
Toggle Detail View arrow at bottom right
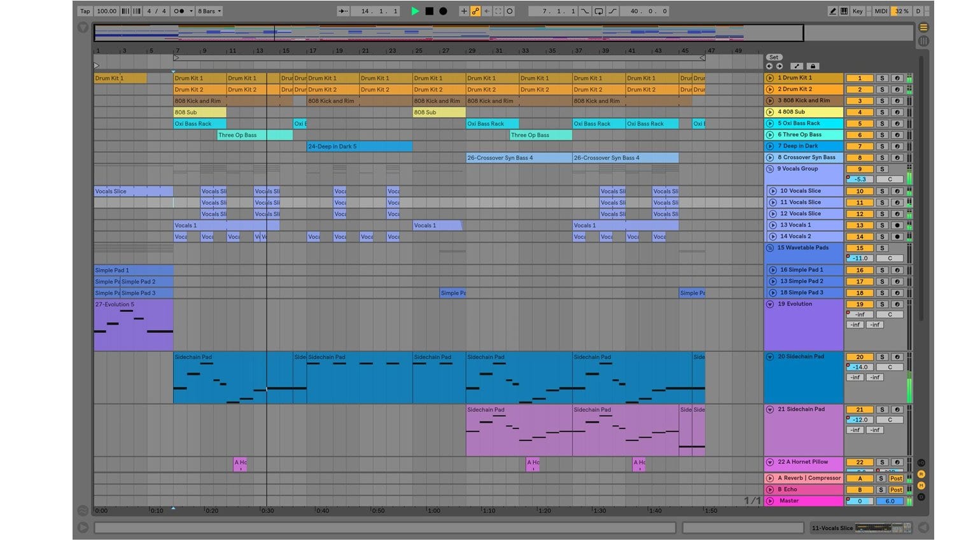922,528
